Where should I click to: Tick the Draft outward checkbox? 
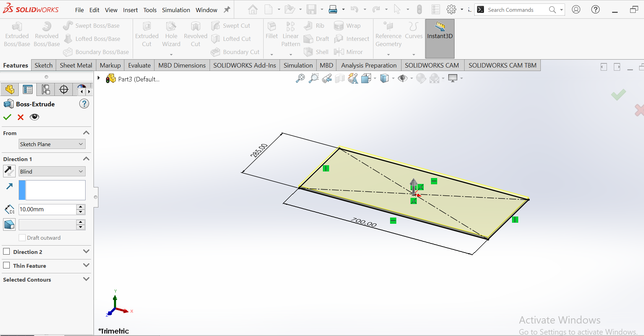click(22, 238)
